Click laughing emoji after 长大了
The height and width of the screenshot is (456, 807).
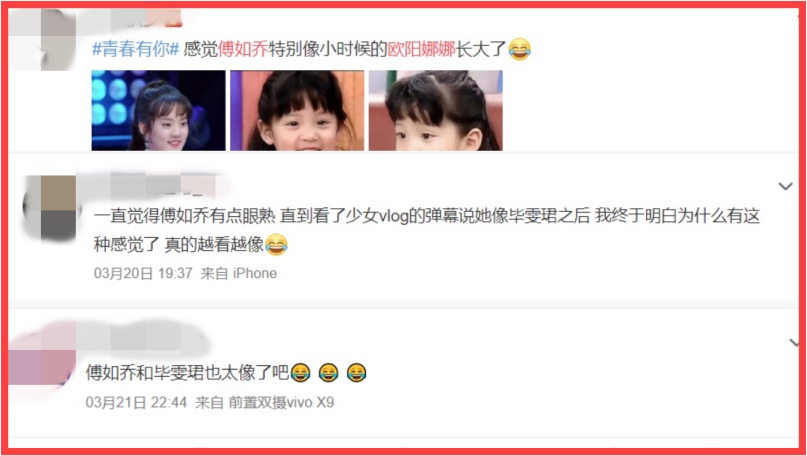point(519,49)
